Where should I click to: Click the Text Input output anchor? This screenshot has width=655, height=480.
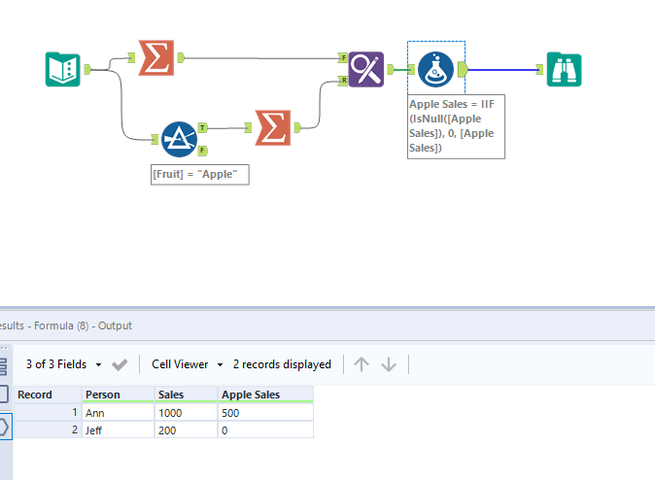tap(88, 69)
